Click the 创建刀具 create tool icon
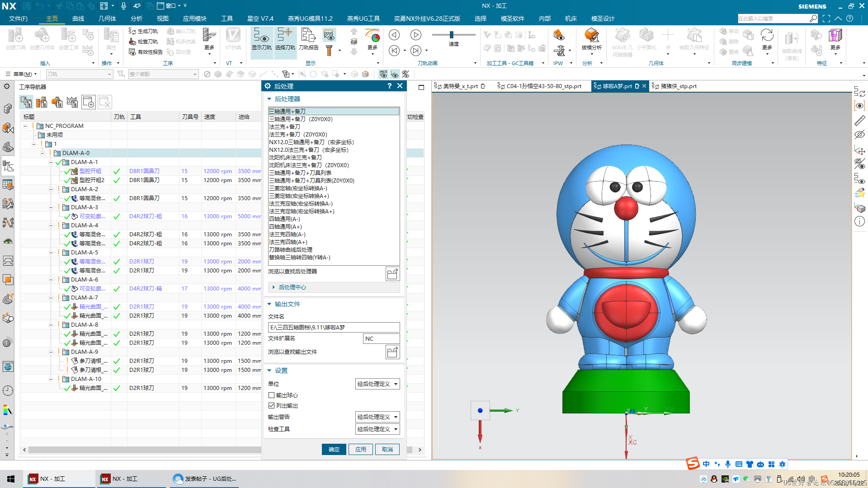 16,39
